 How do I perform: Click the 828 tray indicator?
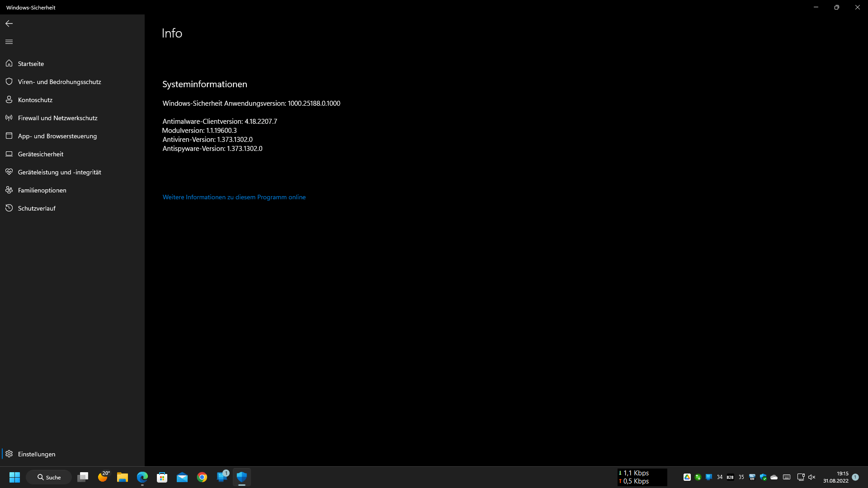pos(730,477)
